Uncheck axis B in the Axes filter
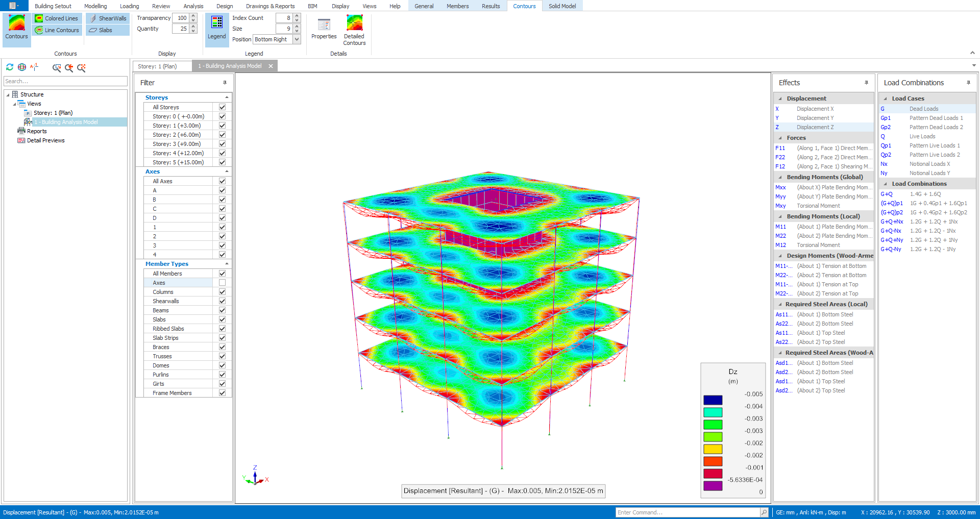 [x=222, y=199]
